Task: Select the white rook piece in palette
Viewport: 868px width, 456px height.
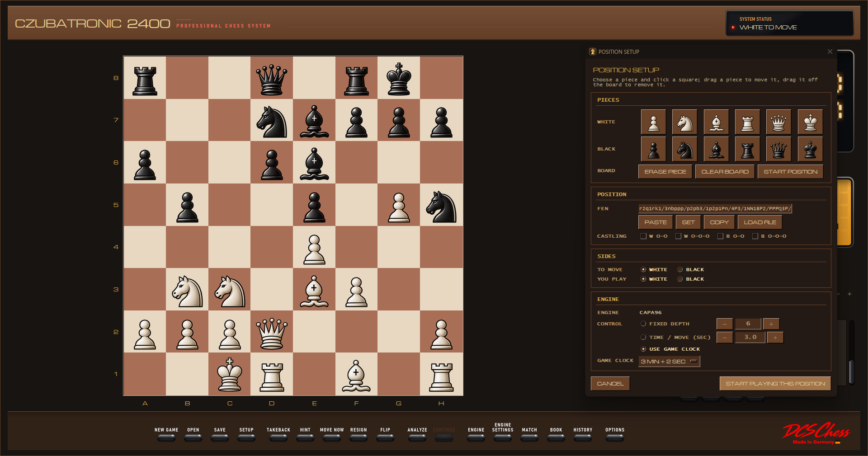Action: 747,122
